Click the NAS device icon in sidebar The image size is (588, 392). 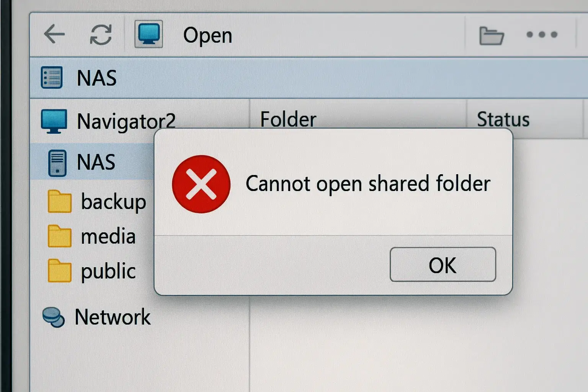tap(57, 163)
